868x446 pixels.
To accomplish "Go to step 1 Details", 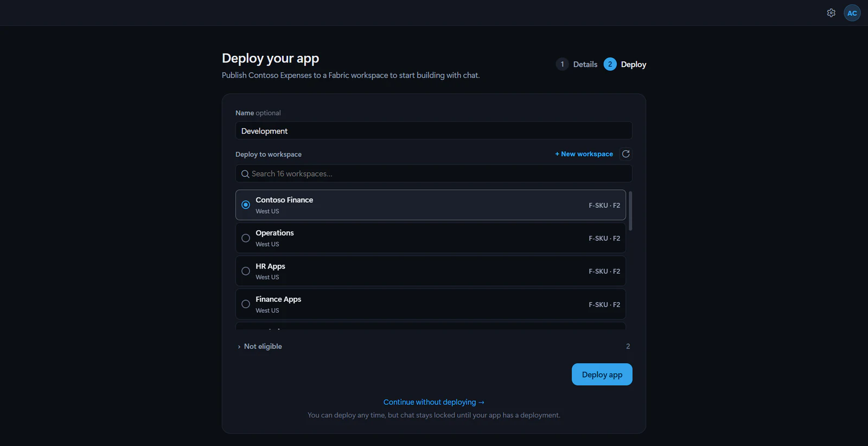I will tap(577, 65).
